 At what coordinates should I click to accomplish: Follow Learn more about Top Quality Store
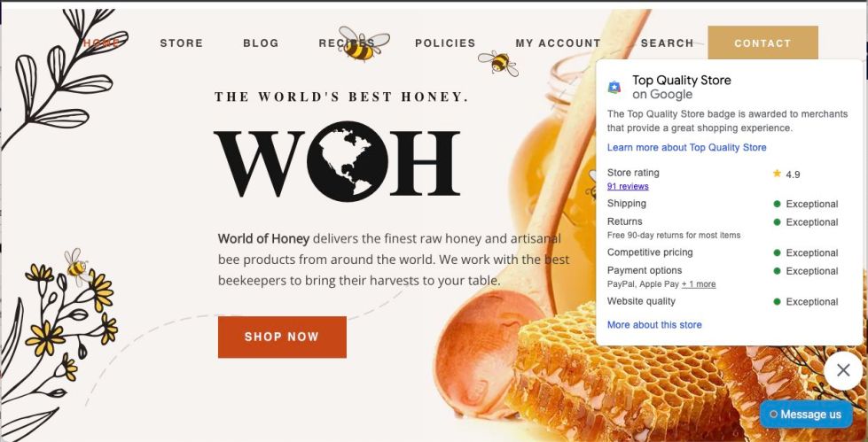(x=686, y=147)
